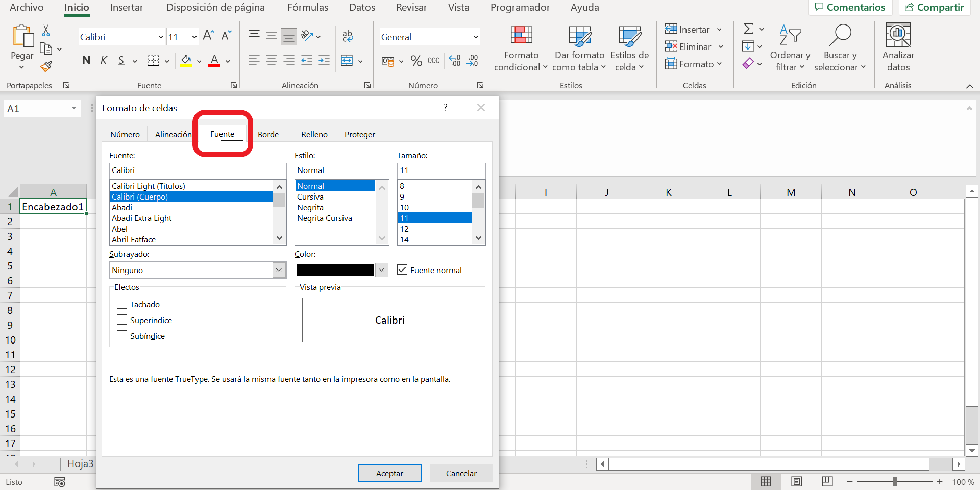Viewport: 980px width, 490px height.
Task: Switch to Page Break Preview view icon
Action: click(827, 481)
